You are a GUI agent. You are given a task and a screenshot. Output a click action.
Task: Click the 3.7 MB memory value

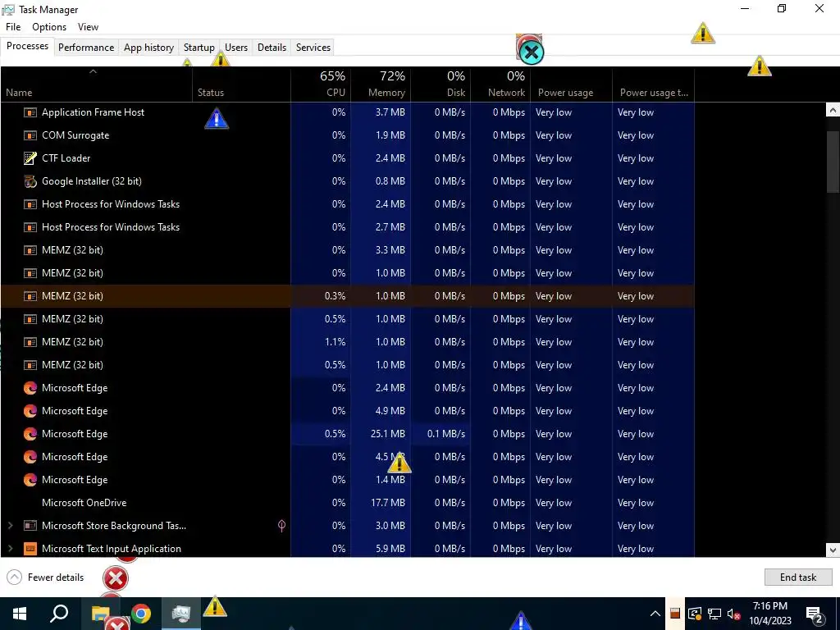(x=390, y=112)
